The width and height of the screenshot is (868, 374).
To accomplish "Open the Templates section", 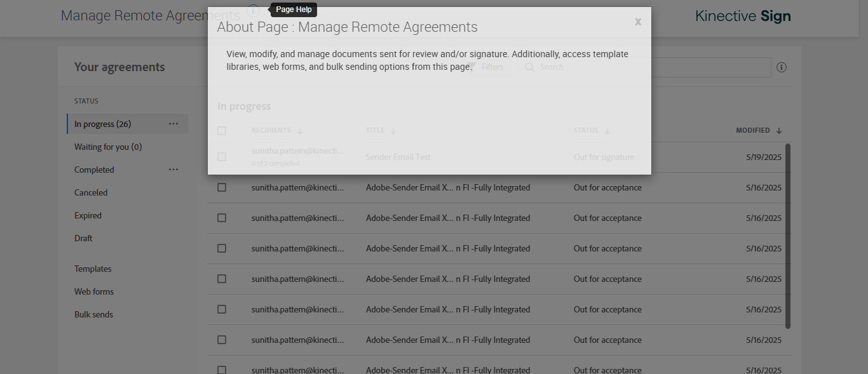I will point(93,269).
